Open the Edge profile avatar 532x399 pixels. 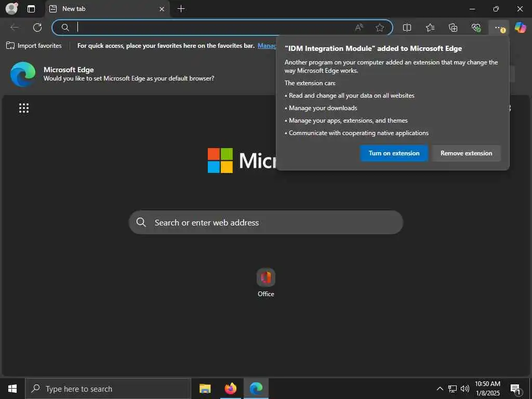click(12, 8)
